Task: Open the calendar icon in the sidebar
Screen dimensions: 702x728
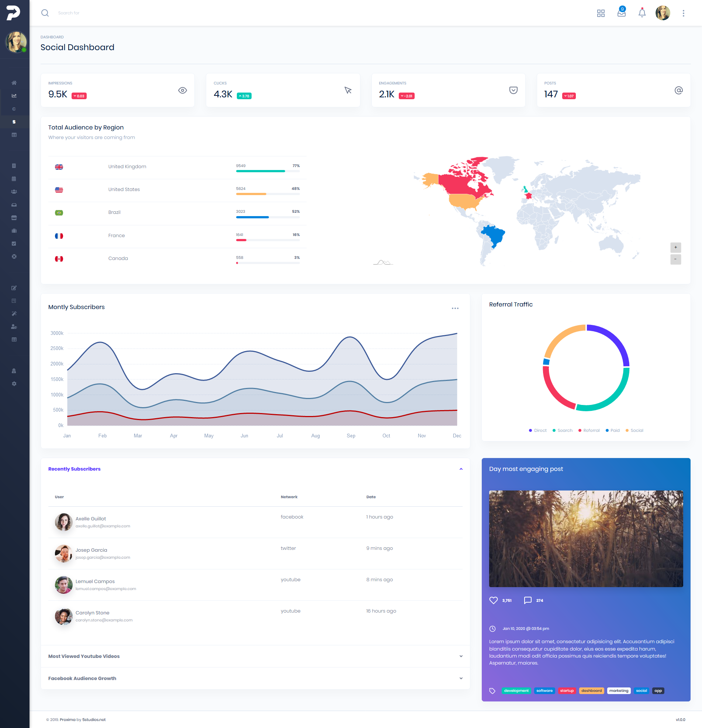Action: pyautogui.click(x=14, y=178)
